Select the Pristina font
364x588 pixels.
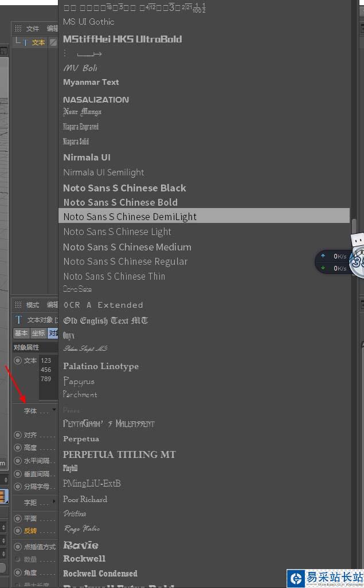75,513
